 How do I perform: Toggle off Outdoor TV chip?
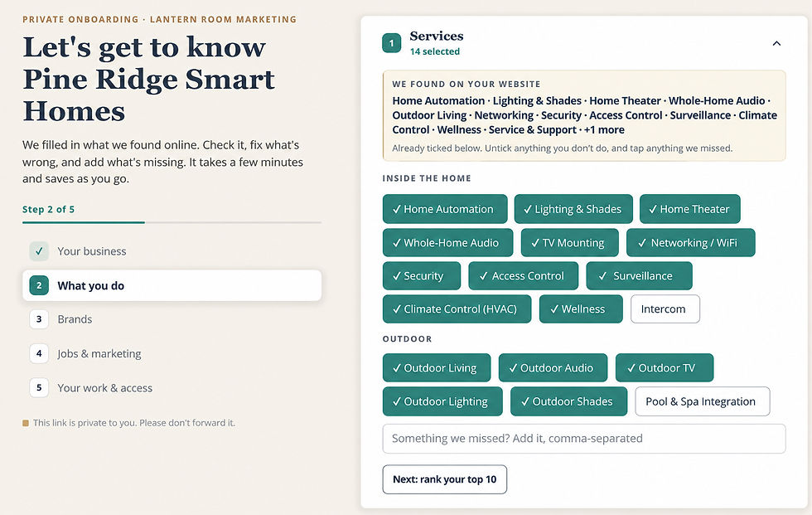(x=665, y=368)
